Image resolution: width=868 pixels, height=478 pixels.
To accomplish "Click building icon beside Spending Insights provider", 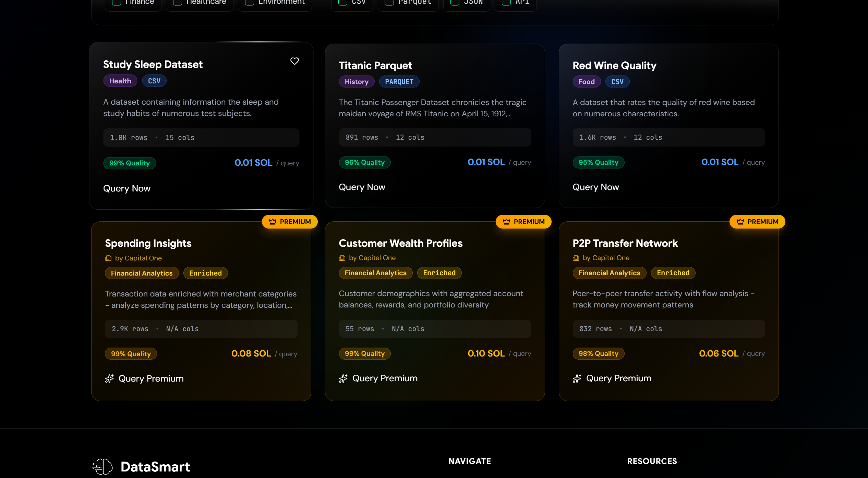I will click(108, 258).
